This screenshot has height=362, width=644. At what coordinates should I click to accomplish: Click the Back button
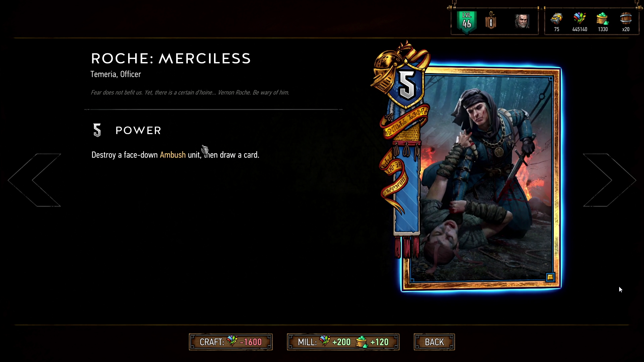434,342
